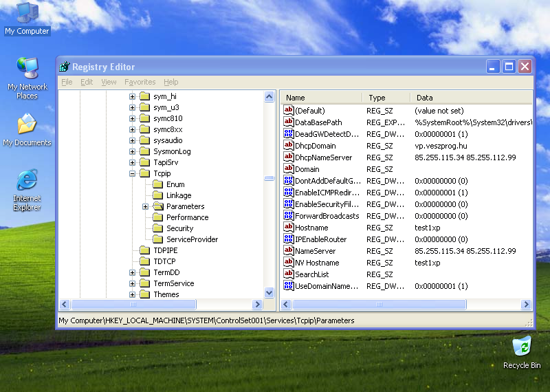This screenshot has width=550, height=392.
Task: Expand the Themes key
Action: [x=132, y=294]
